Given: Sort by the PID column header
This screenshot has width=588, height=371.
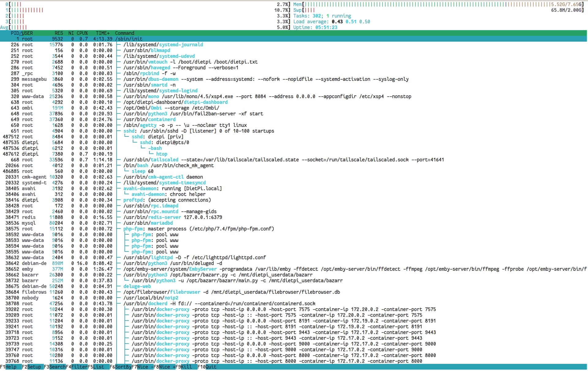Looking at the screenshot, I should [15, 33].
